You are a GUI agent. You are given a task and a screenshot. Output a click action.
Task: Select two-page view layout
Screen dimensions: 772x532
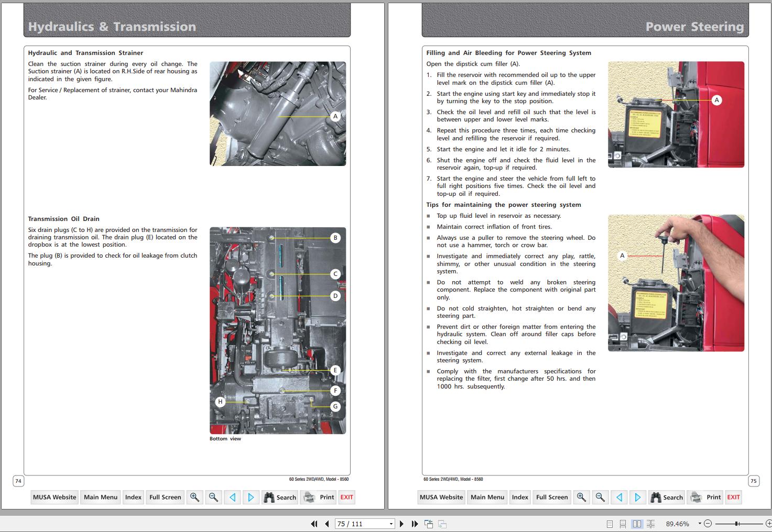pos(637,524)
